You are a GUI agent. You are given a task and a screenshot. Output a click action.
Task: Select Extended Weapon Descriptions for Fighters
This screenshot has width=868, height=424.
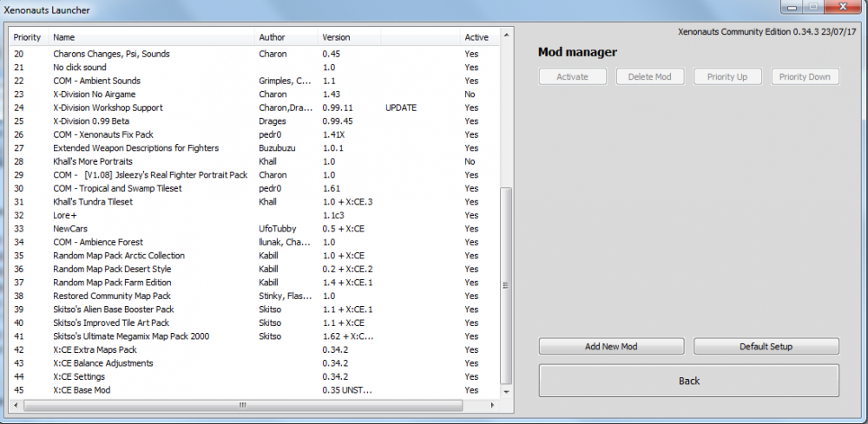pyautogui.click(x=254, y=148)
